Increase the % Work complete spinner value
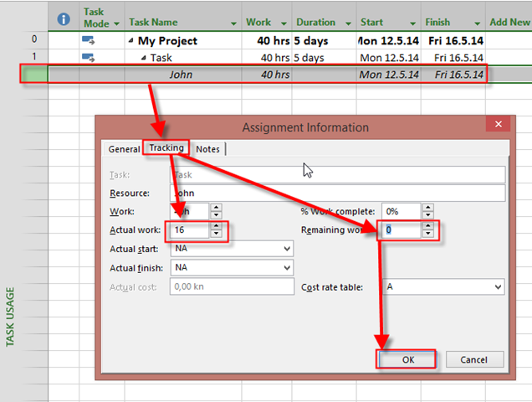This screenshot has width=532, height=402. (x=428, y=207)
